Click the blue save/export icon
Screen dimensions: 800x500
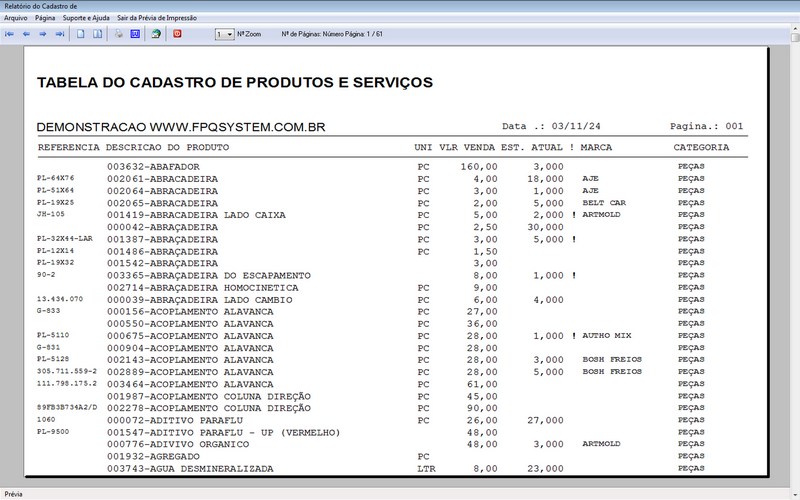tap(135, 34)
